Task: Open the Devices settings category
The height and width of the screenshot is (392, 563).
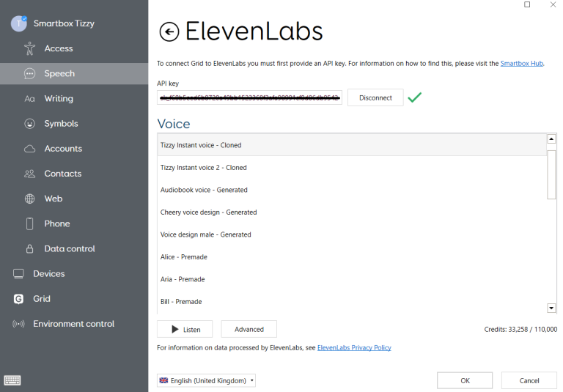Action: (x=74, y=274)
